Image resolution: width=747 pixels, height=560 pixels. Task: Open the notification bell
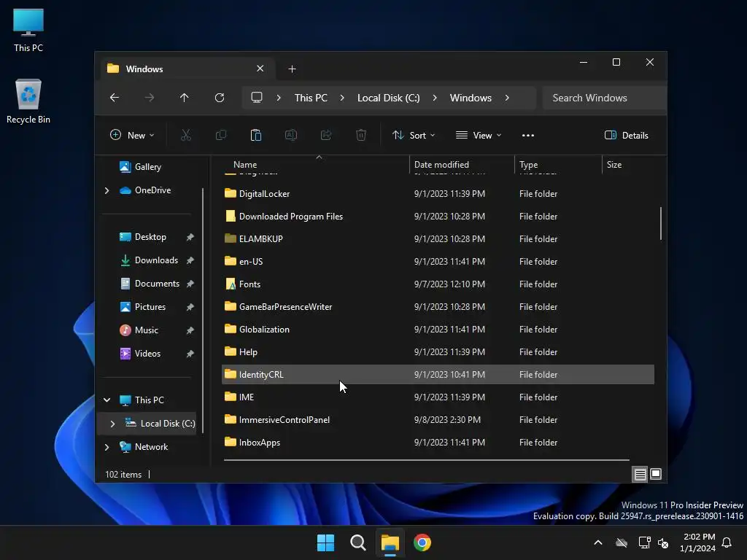coord(727,542)
